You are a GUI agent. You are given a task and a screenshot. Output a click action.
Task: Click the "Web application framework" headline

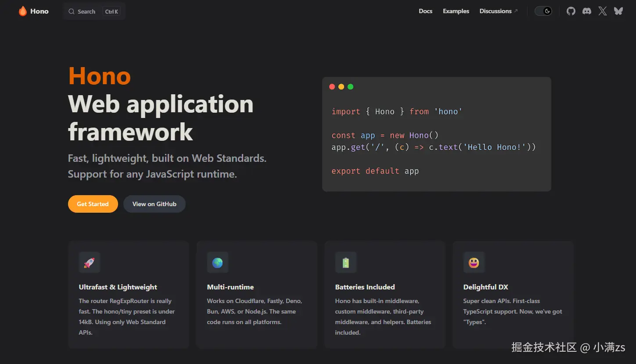tap(161, 118)
